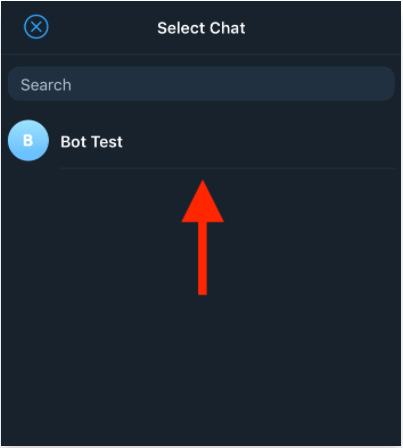Select the Bot Test chat
This screenshot has height=448, width=403.
click(201, 141)
